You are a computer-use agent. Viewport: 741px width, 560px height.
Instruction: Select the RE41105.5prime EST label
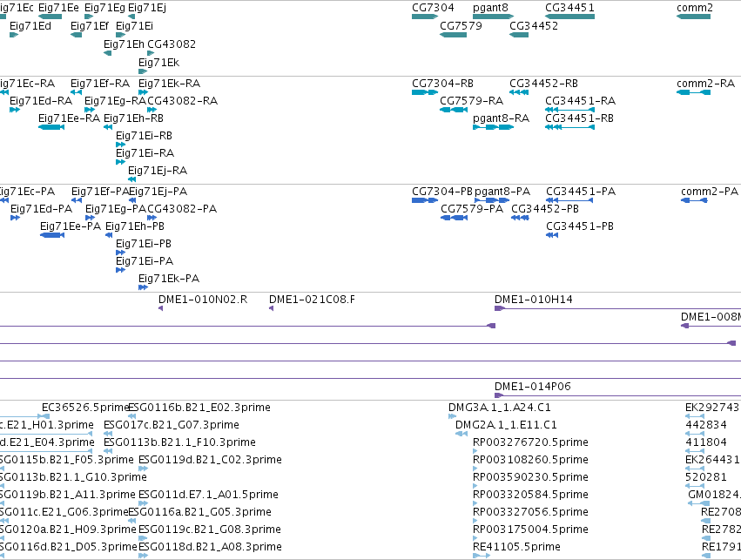(x=517, y=546)
